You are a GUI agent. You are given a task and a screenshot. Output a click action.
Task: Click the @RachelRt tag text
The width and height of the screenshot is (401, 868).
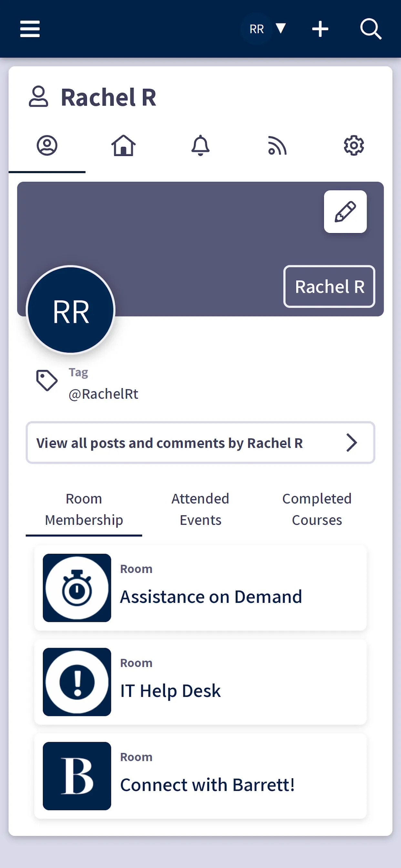point(103,394)
